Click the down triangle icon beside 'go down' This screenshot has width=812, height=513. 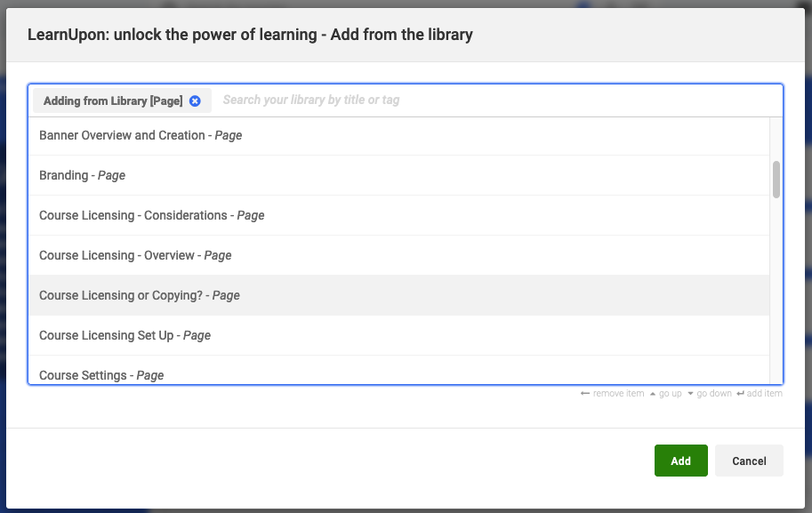coord(690,393)
